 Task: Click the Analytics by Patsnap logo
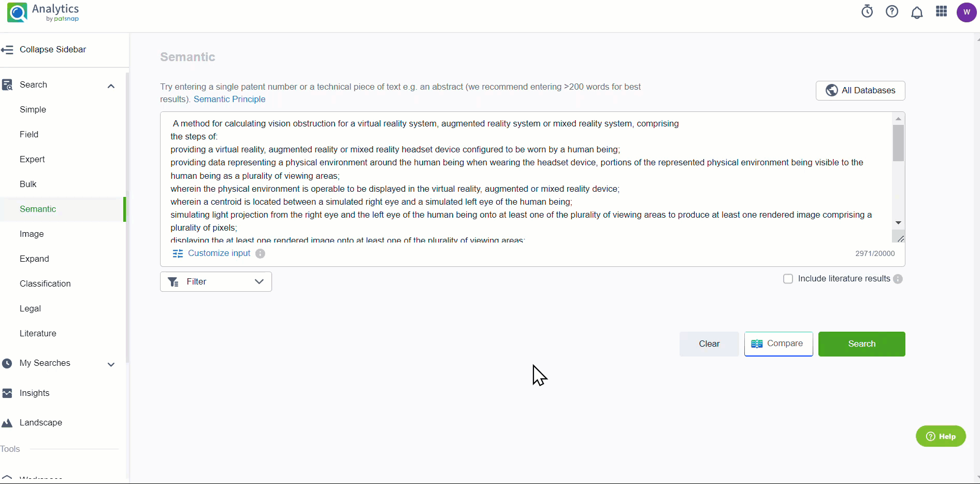[44, 12]
